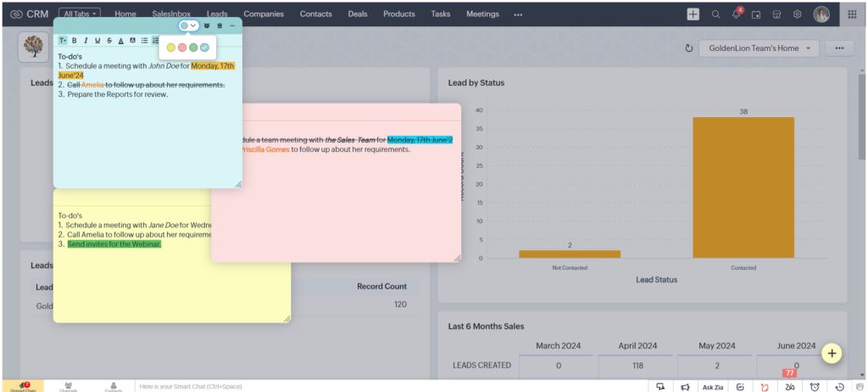This screenshot has height=392, width=868.
Task: Click the April 2024 column header
Action: pos(637,345)
